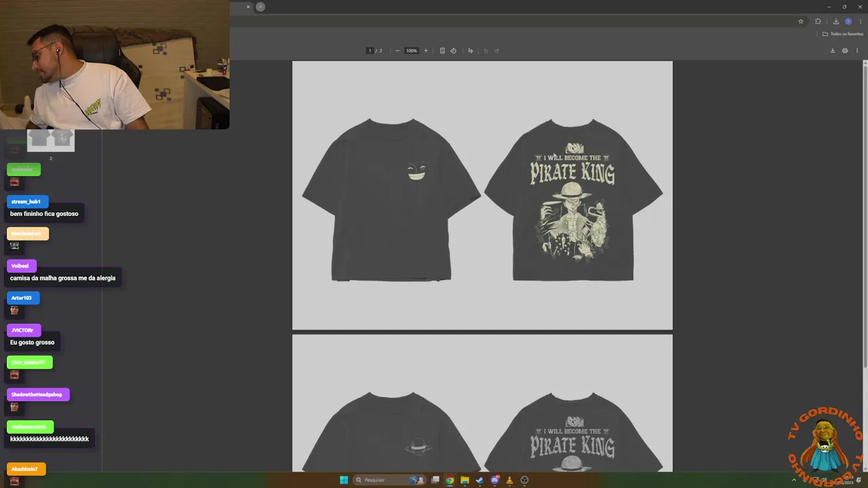Open a new Chrome tab

tap(260, 7)
